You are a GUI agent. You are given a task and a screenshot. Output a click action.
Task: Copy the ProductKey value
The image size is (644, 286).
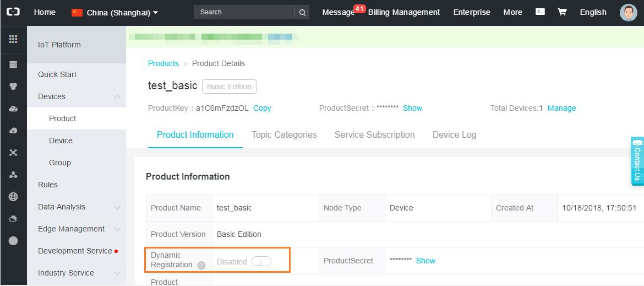point(262,108)
